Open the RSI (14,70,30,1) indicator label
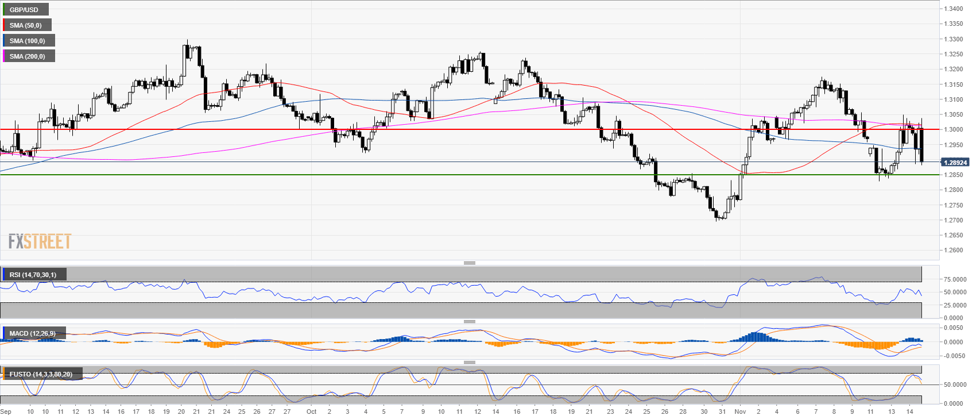 tap(33, 275)
